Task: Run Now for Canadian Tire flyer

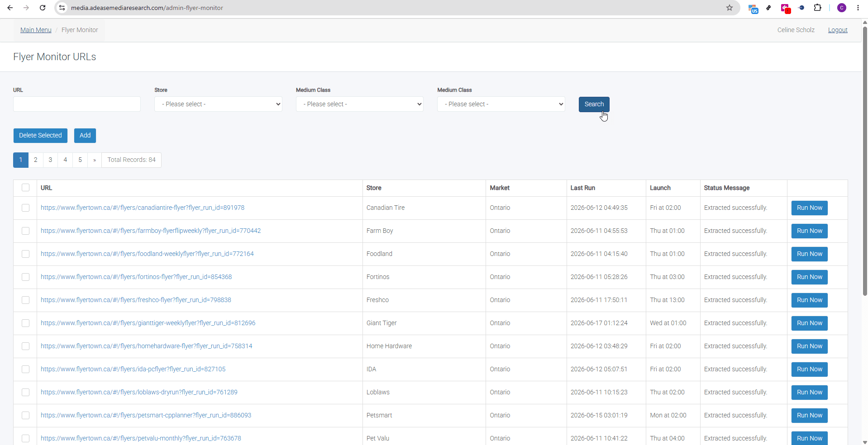Action: click(810, 208)
